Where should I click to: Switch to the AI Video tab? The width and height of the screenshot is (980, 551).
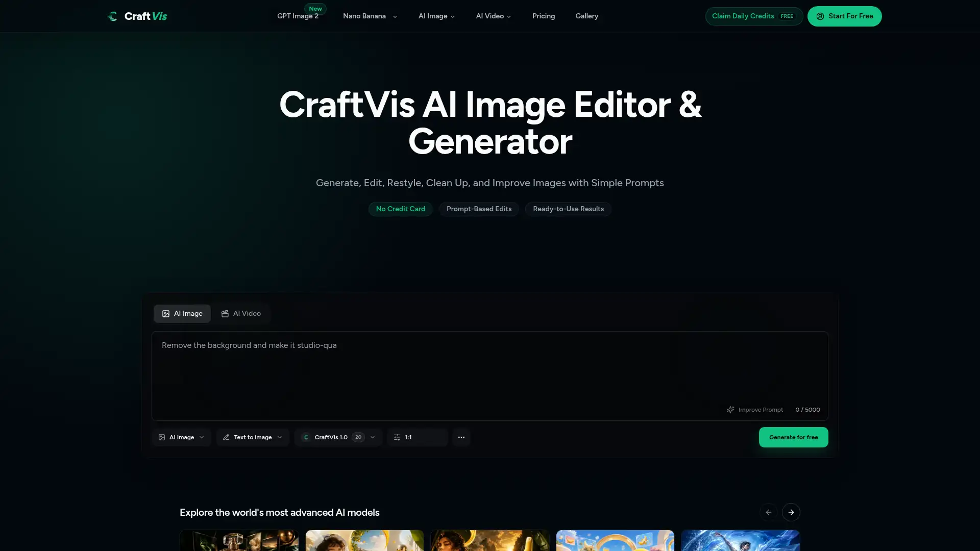241,314
